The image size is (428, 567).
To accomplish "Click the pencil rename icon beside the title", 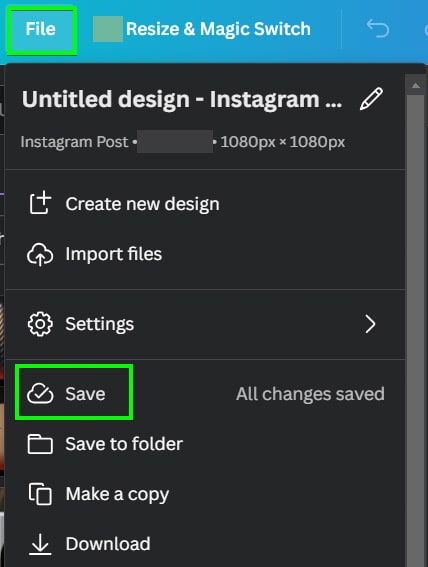I will tap(371, 98).
